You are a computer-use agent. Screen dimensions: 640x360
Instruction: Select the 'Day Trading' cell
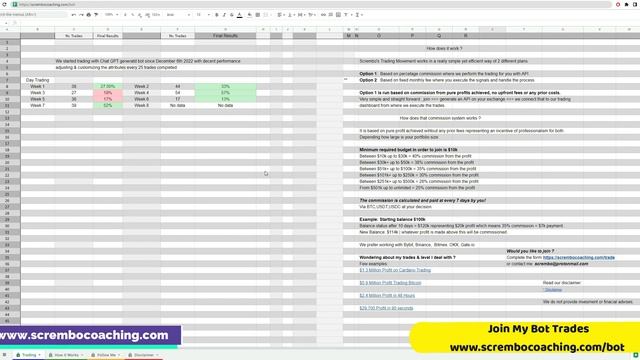click(38, 80)
